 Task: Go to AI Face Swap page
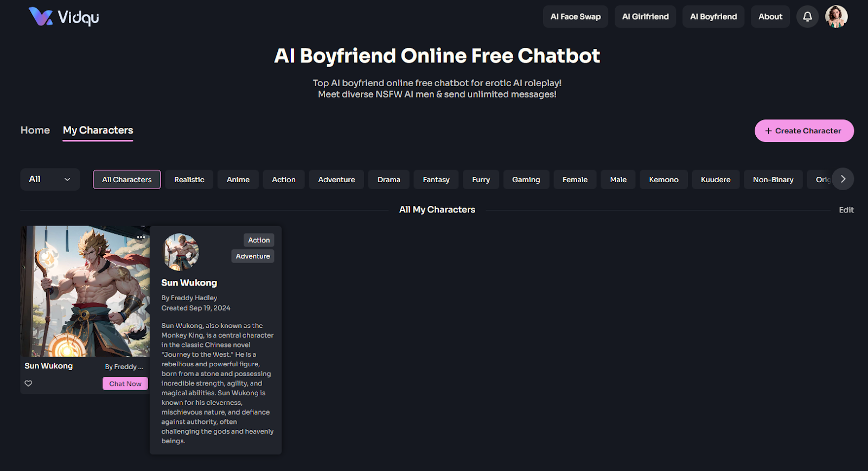(x=576, y=17)
